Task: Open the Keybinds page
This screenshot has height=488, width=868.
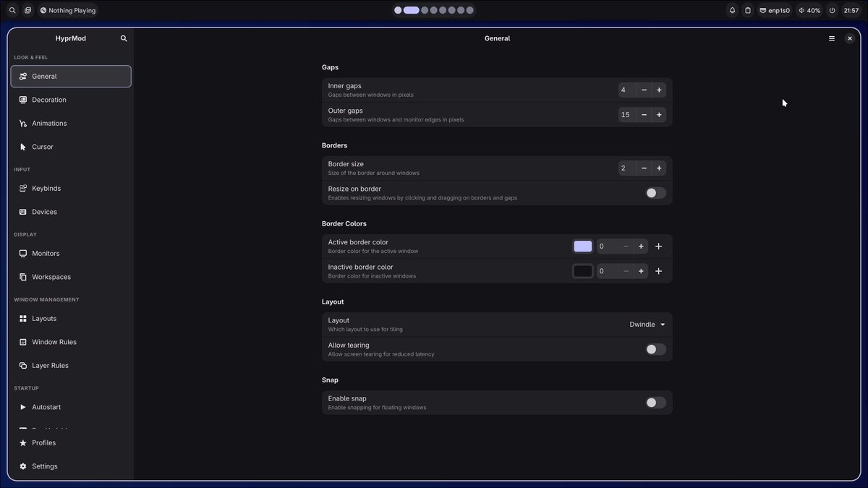Action: click(x=71, y=188)
